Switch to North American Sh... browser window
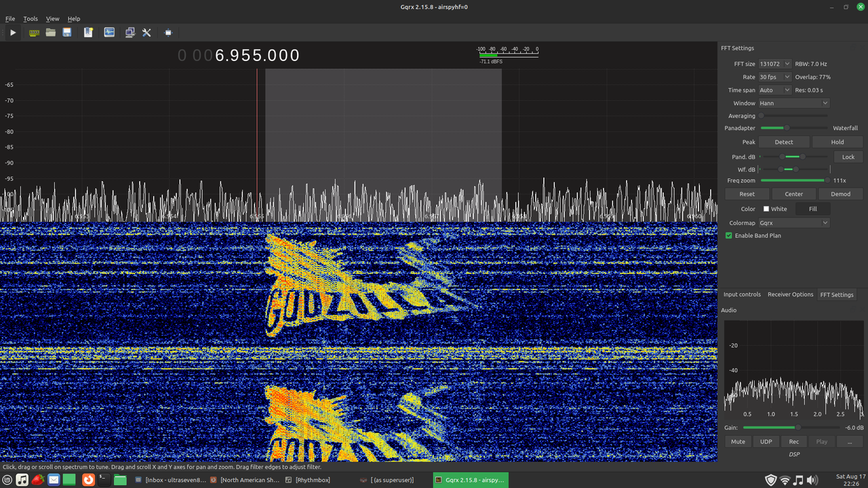This screenshot has width=868, height=488. (x=244, y=480)
